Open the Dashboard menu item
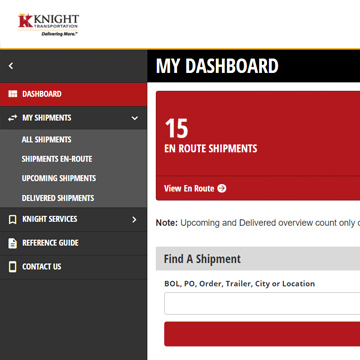This screenshot has height=360, width=360. [73, 94]
